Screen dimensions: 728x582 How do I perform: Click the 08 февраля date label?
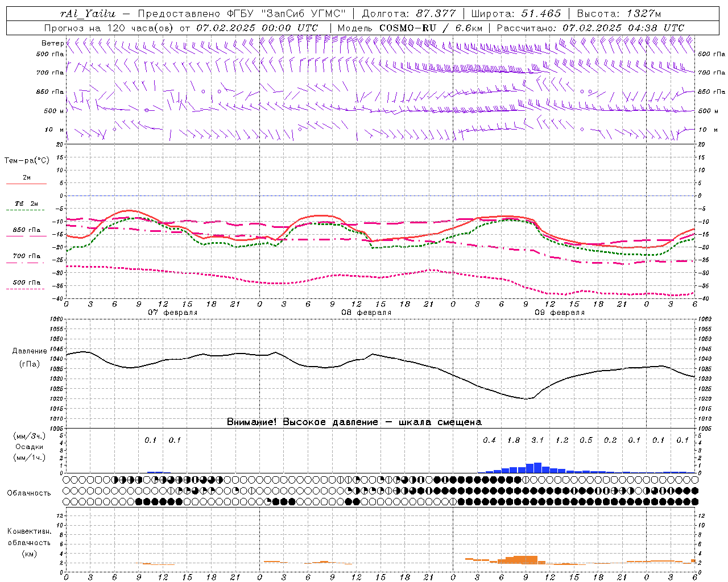coord(366,313)
